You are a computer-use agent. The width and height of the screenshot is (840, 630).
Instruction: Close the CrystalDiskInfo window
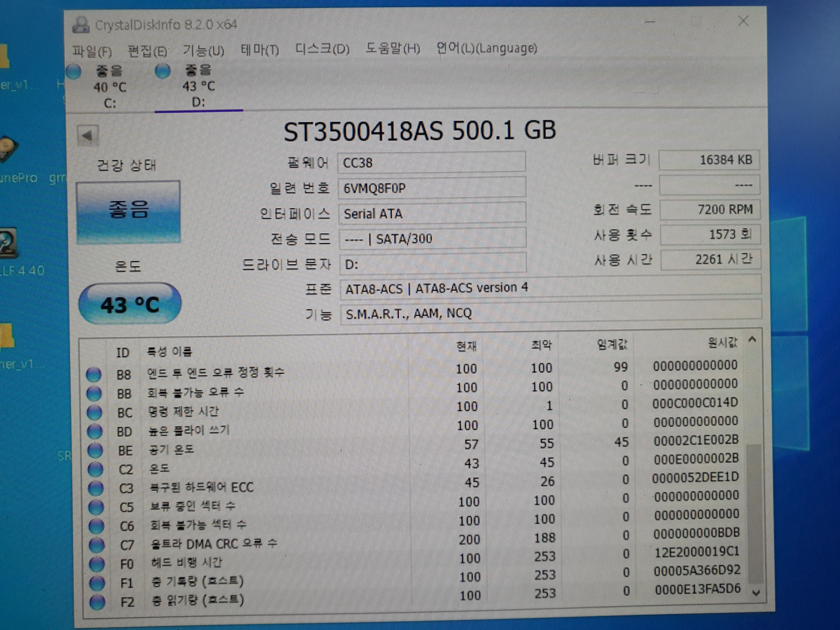[743, 21]
